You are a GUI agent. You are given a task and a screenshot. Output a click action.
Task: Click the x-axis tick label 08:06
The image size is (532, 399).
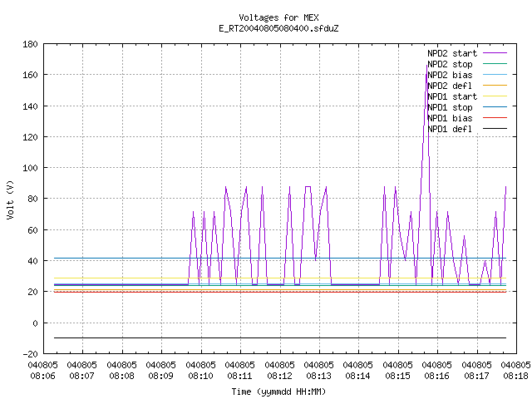coord(42,376)
